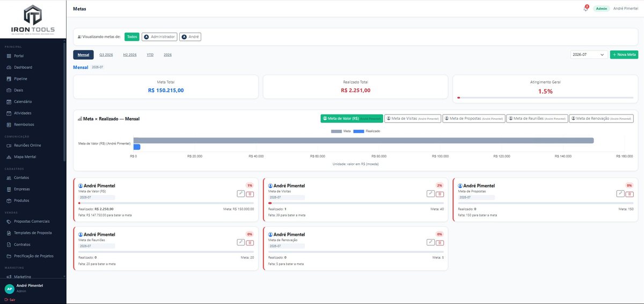Click the Atingimento Geral progress bar
The height and width of the screenshot is (304, 644).
(x=545, y=98)
